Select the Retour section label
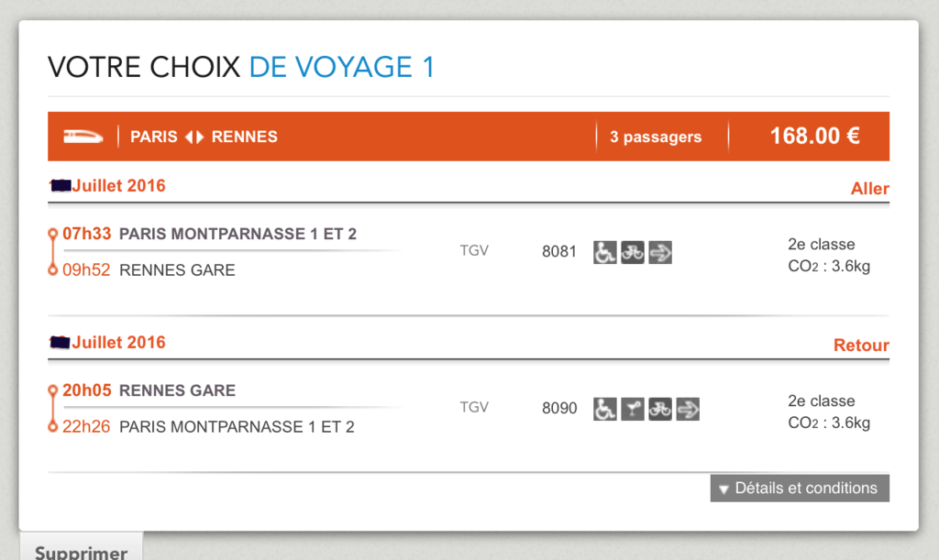Viewport: 939px width, 560px height. click(861, 346)
